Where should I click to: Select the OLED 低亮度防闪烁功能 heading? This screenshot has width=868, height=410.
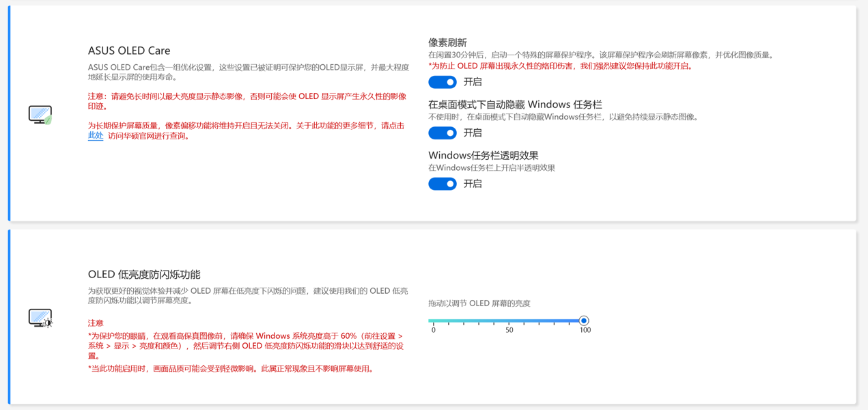(144, 275)
